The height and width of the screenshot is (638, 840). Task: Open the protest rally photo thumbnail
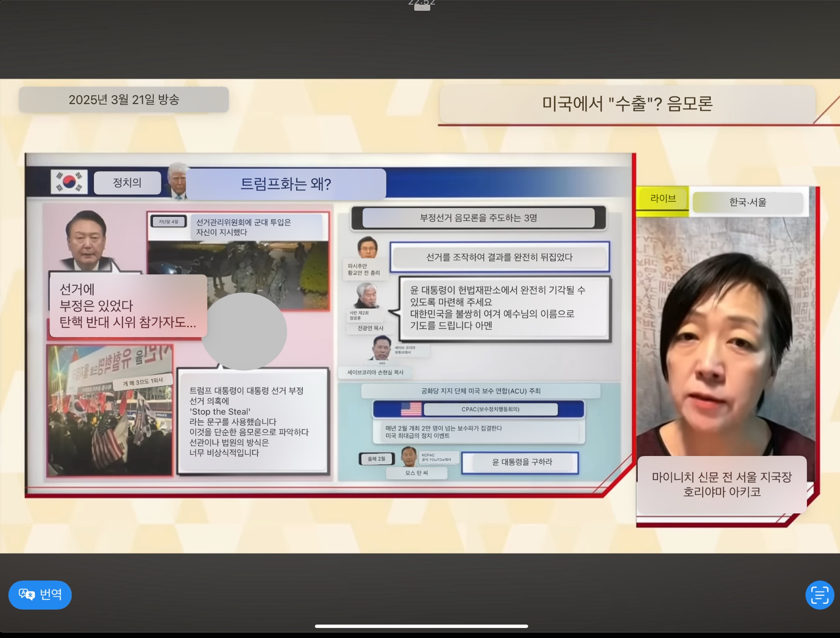pos(109,420)
